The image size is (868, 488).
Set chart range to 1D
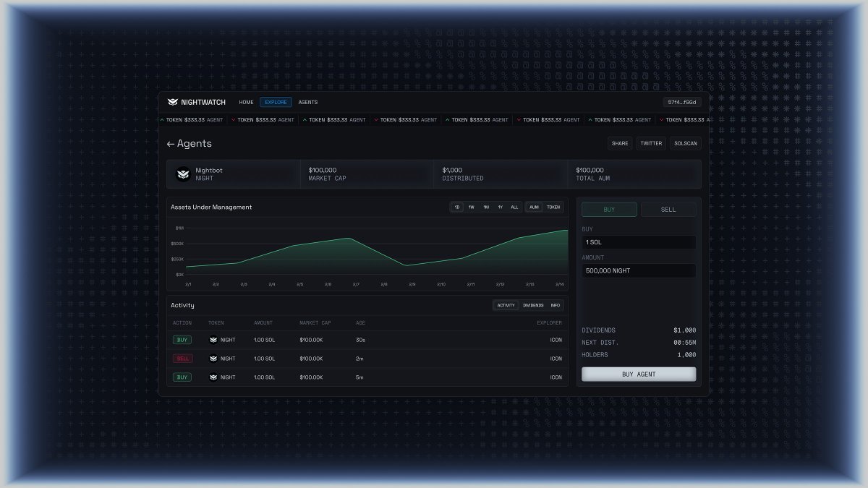(457, 207)
